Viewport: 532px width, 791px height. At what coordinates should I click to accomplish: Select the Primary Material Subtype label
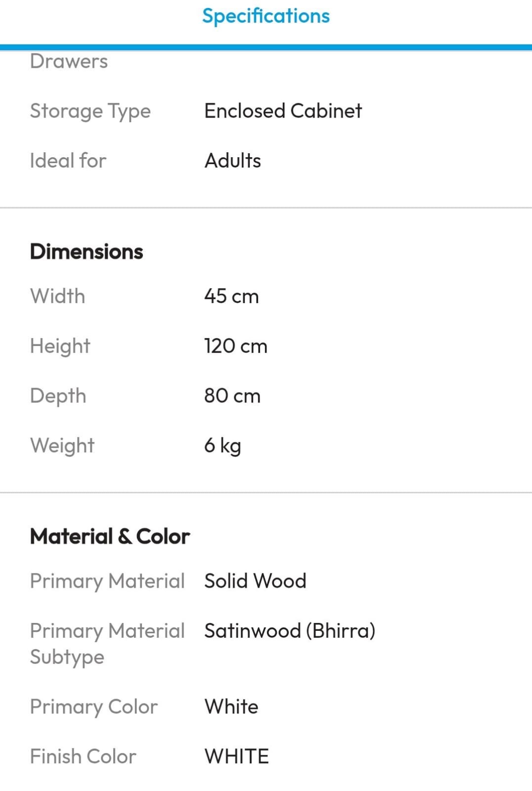pyautogui.click(x=107, y=644)
